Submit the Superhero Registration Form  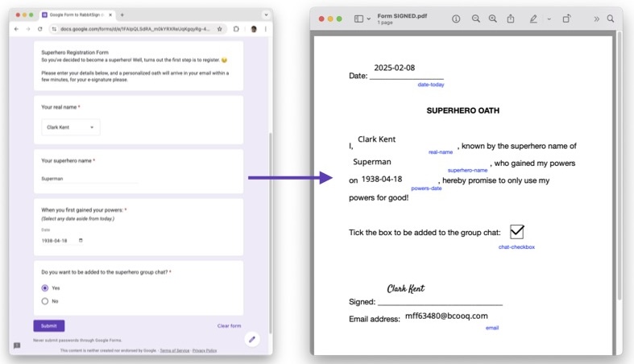click(49, 325)
